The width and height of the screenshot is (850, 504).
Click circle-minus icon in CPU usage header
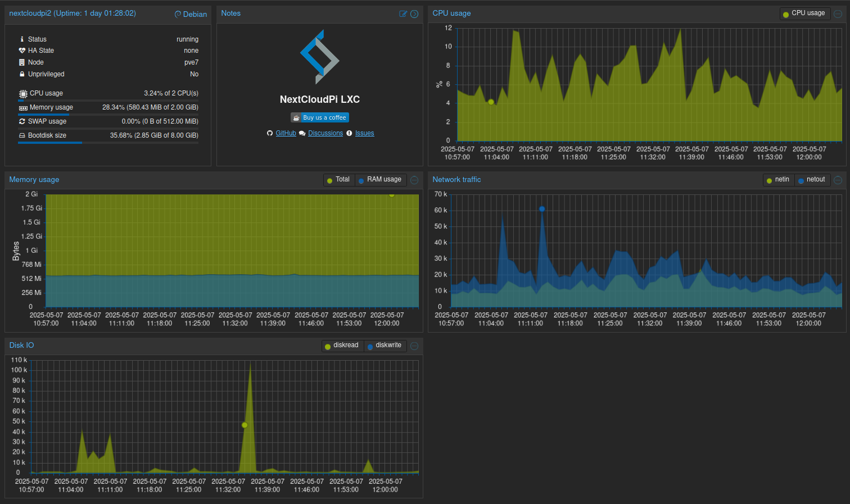click(838, 14)
